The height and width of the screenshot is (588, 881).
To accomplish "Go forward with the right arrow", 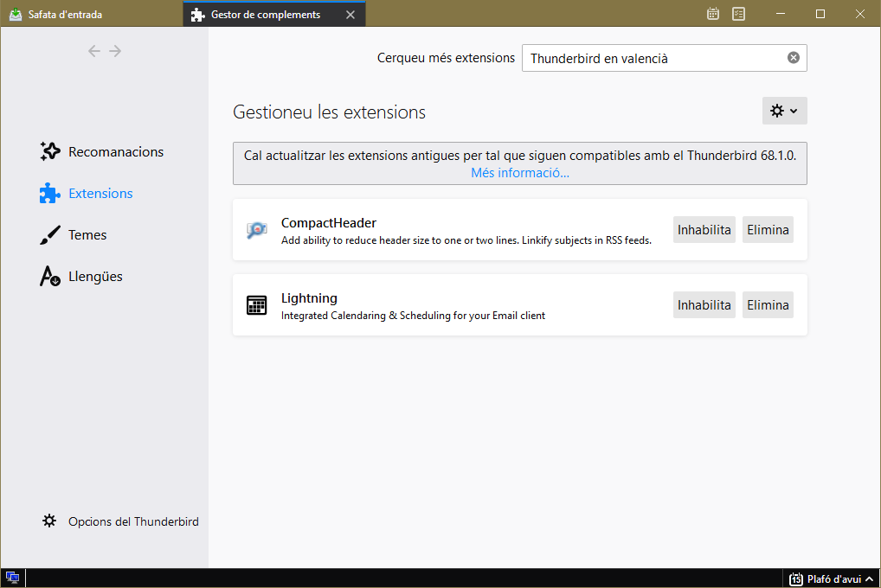I will pyautogui.click(x=115, y=51).
